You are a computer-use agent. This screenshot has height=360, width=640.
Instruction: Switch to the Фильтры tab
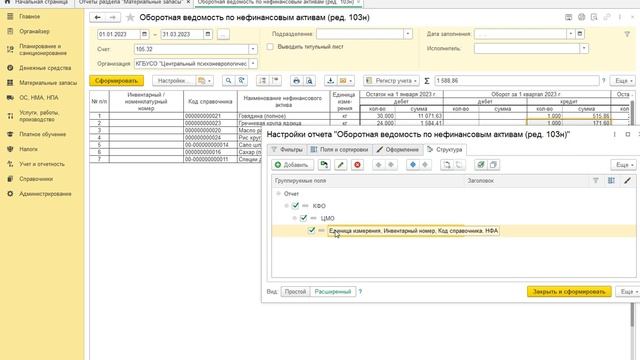click(x=287, y=150)
